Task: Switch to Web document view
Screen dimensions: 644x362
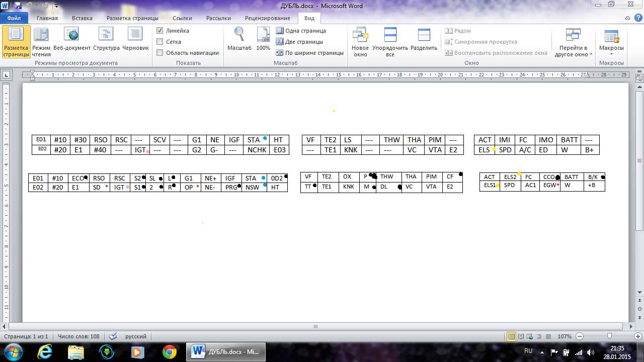Action: pyautogui.click(x=72, y=41)
